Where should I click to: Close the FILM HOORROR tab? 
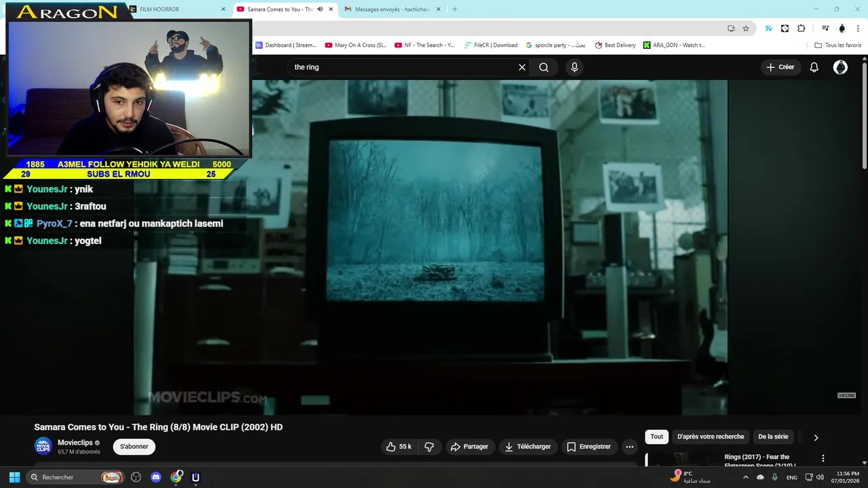(x=223, y=9)
